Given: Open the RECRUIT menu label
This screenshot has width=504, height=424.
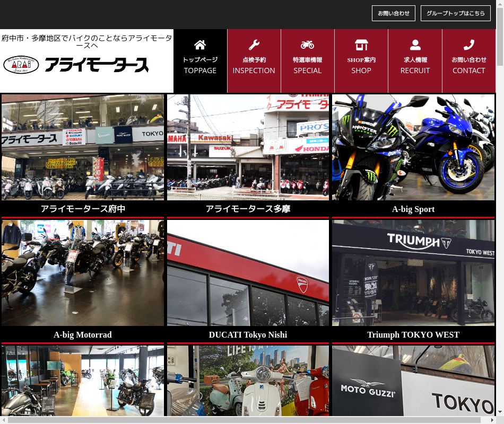Looking at the screenshot, I should (x=415, y=70).
